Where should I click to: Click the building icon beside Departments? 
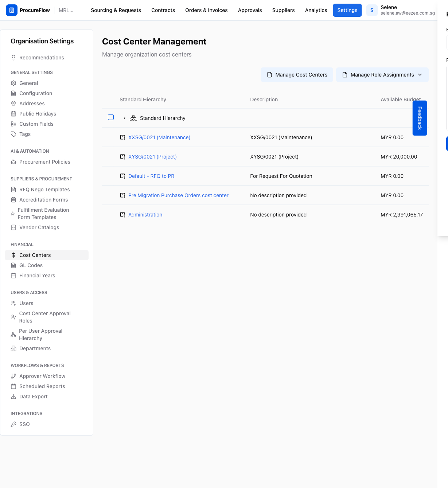pyautogui.click(x=13, y=348)
